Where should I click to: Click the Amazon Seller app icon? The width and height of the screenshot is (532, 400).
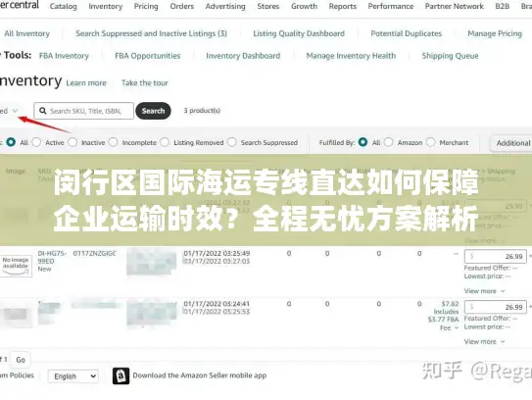tap(121, 375)
